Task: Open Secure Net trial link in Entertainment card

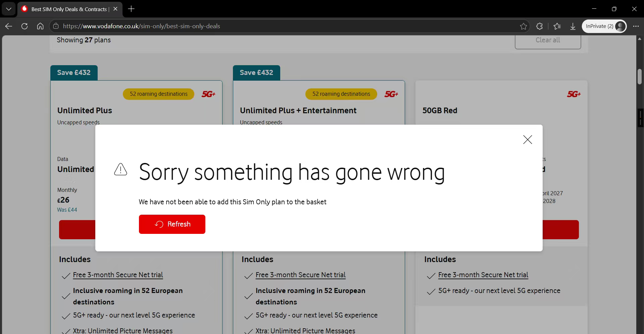Action: tap(300, 275)
